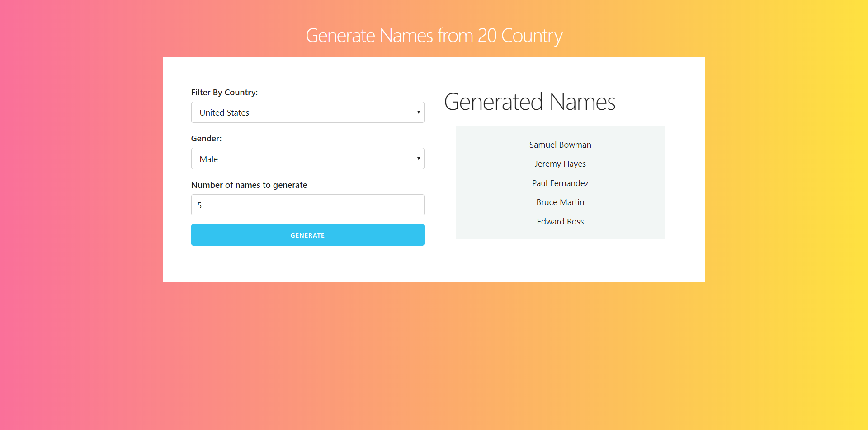Click the country dropdown arrow
The width and height of the screenshot is (868, 430).
coord(418,112)
